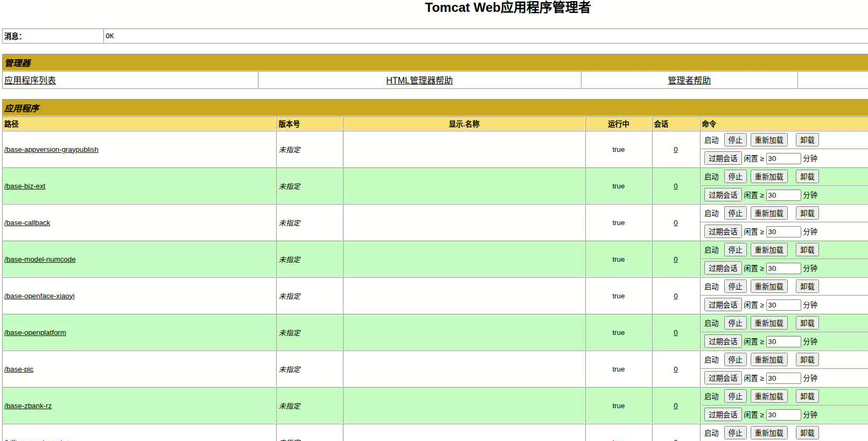Reload /base-callback using 重新加载
This screenshot has width=868, height=441.
pyautogui.click(x=769, y=213)
